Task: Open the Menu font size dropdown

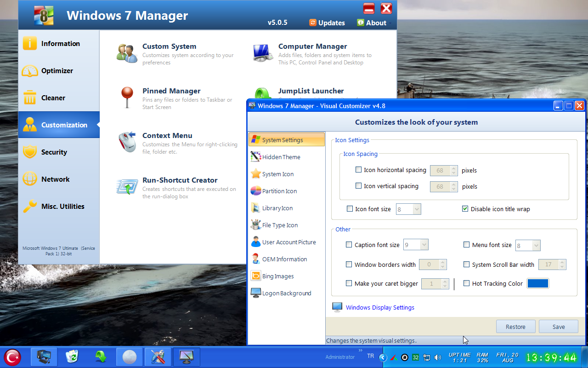Action: pos(528,246)
